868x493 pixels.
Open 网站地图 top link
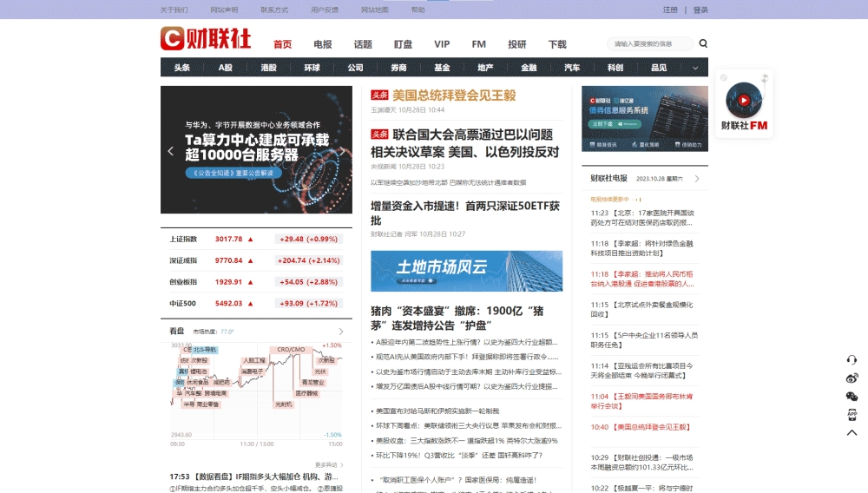[375, 10]
